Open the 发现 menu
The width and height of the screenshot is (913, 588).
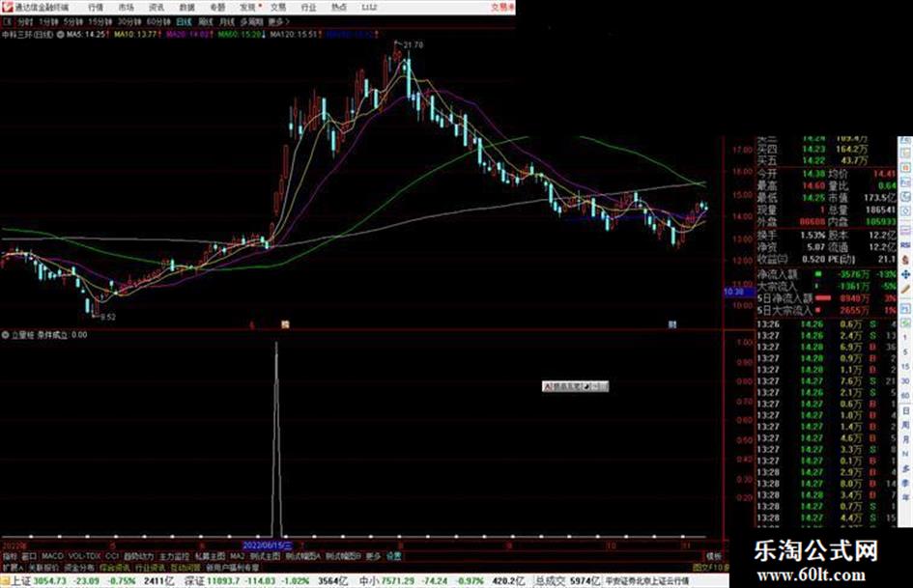tap(248, 7)
